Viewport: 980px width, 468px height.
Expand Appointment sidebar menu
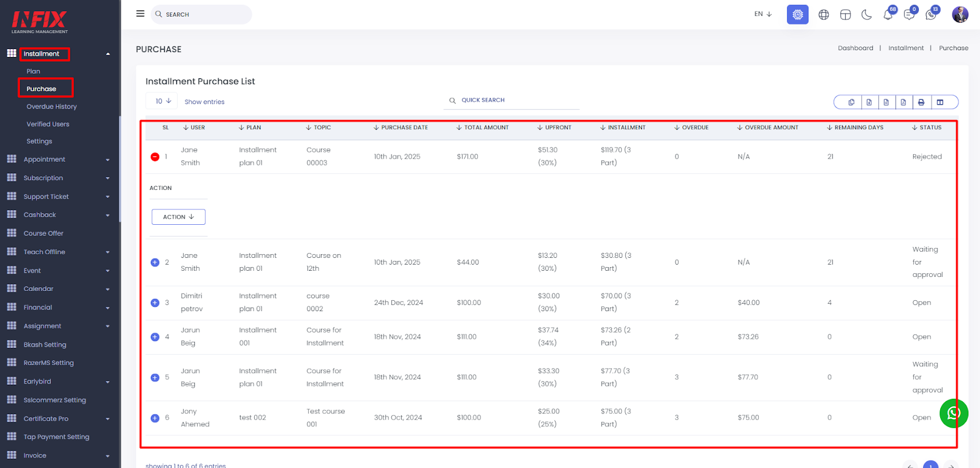coord(59,159)
